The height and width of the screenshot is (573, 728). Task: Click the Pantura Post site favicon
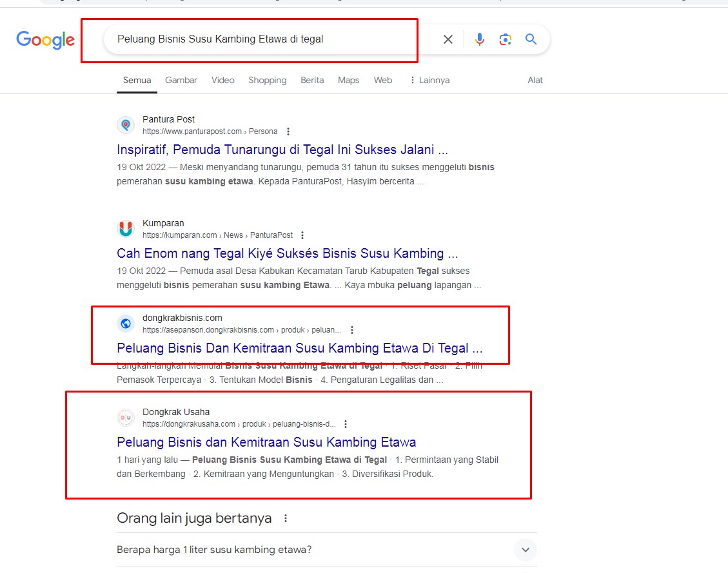(126, 125)
